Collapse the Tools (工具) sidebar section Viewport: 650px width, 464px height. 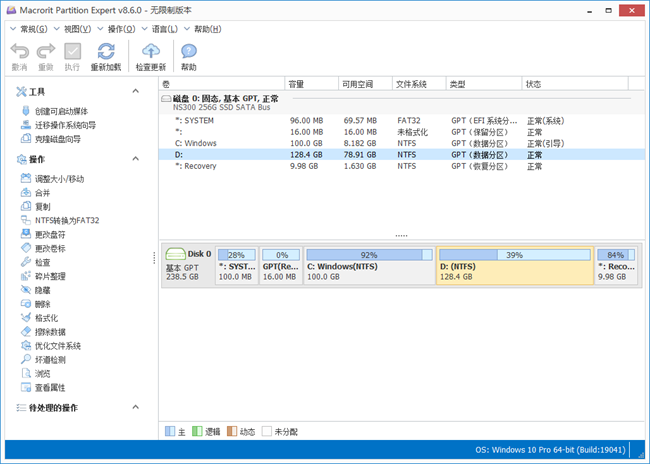coord(136,91)
